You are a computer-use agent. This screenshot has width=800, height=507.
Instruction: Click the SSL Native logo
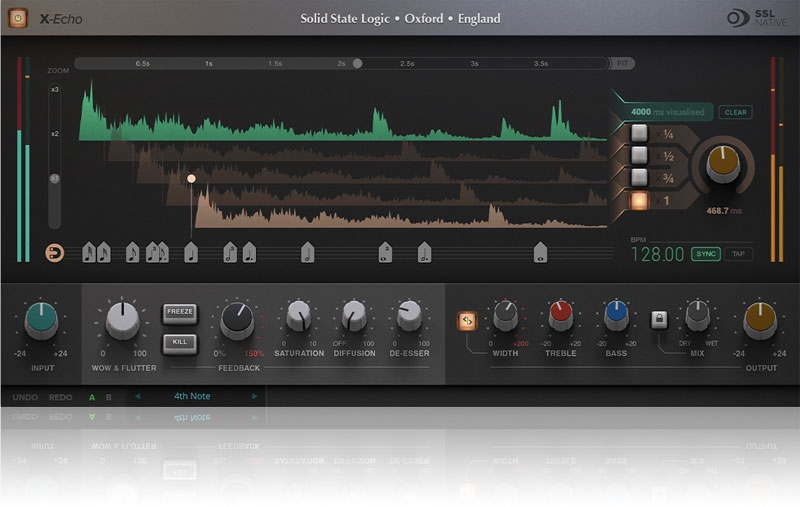pos(757,18)
